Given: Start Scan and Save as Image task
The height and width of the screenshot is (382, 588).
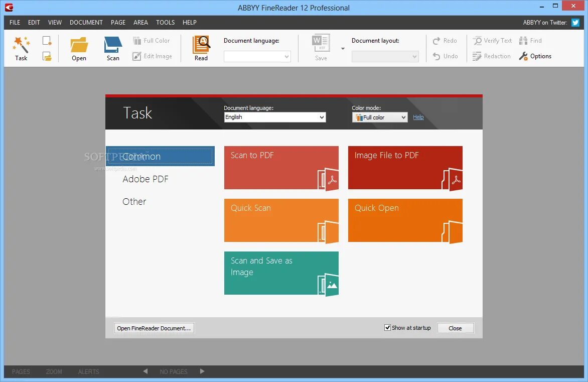Looking at the screenshot, I should [281, 273].
